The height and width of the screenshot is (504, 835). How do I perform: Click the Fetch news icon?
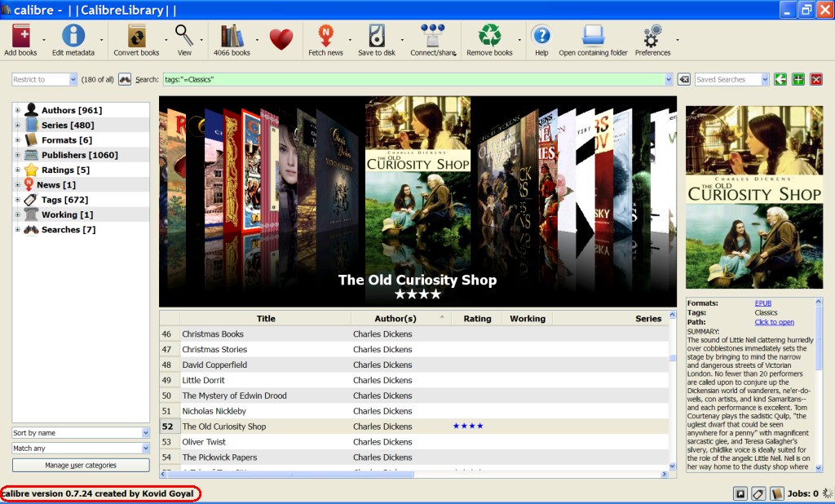tap(325, 36)
